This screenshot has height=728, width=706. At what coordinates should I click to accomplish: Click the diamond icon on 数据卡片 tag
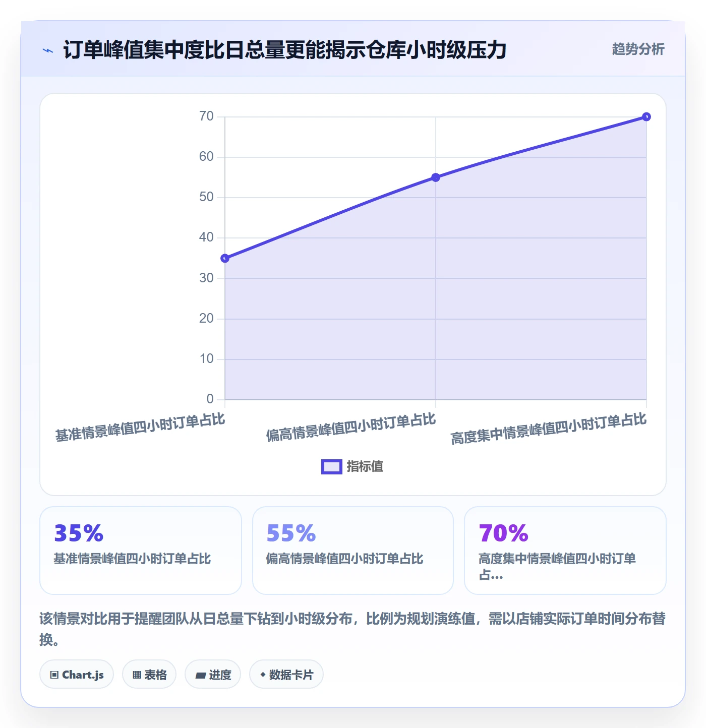pos(263,675)
